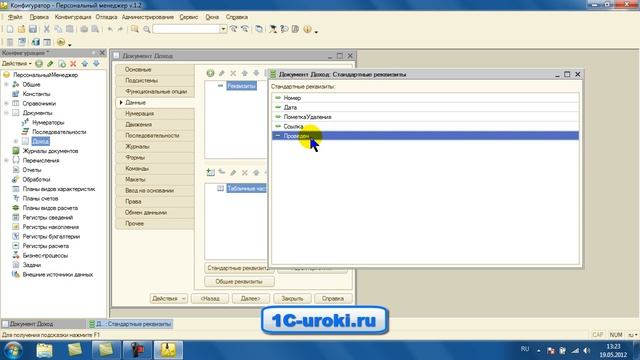Open the Windows Start button

coord(13,350)
